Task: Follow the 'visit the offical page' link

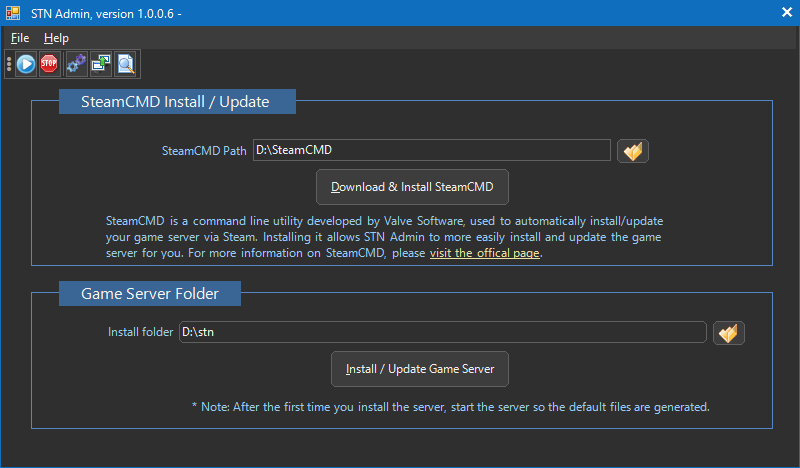Action: click(485, 254)
